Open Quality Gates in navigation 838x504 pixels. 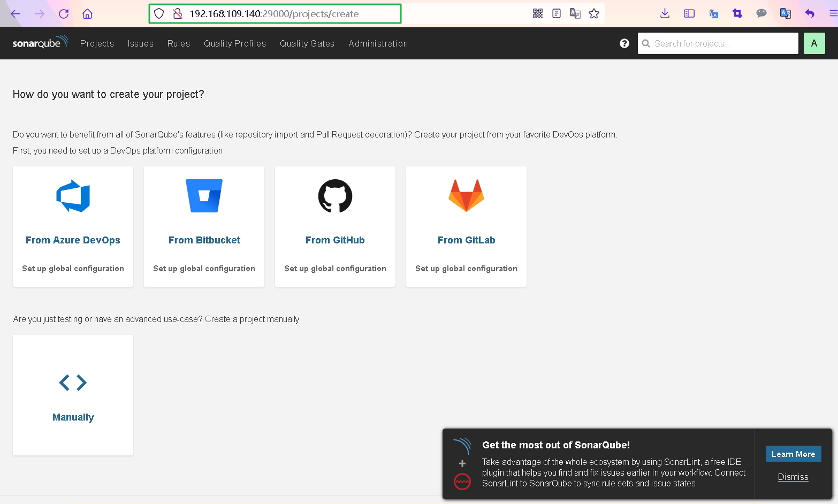click(x=307, y=43)
